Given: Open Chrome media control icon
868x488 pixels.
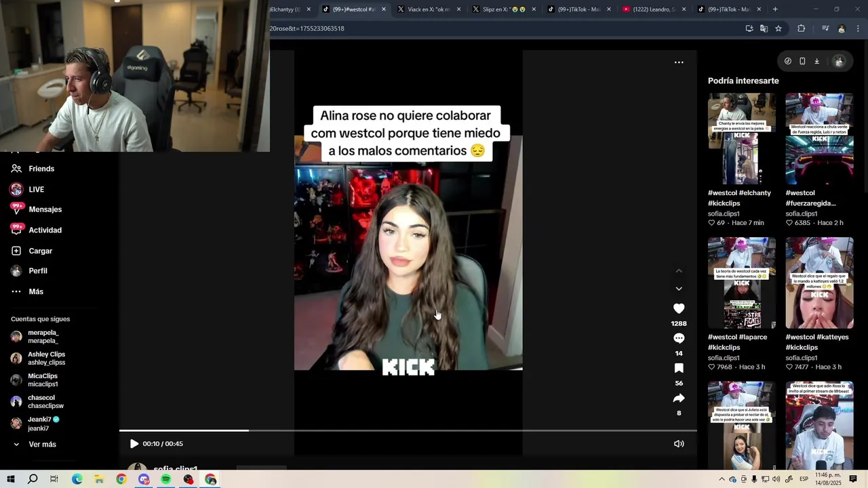Looking at the screenshot, I should [x=825, y=28].
